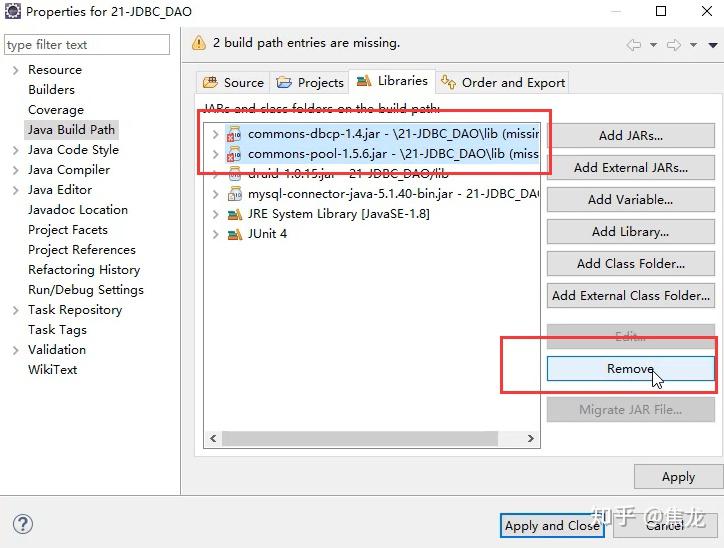Select Javadoc Location in the tree
724x548 pixels.
(x=78, y=210)
